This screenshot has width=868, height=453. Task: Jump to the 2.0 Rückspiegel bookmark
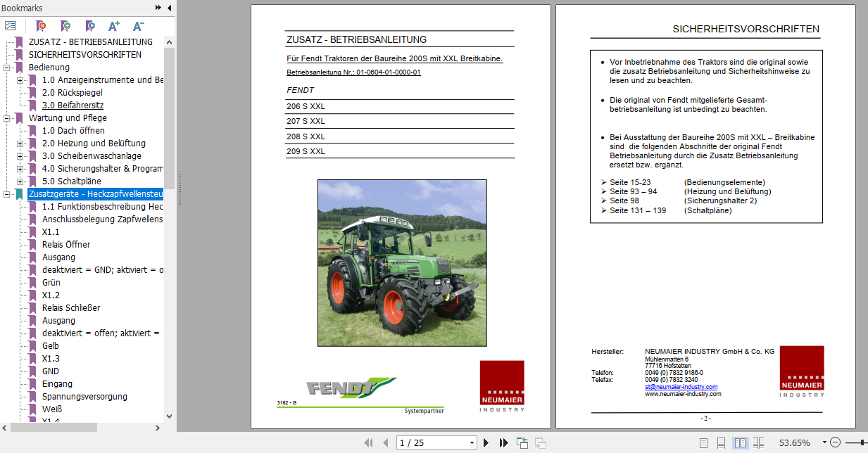coord(74,93)
